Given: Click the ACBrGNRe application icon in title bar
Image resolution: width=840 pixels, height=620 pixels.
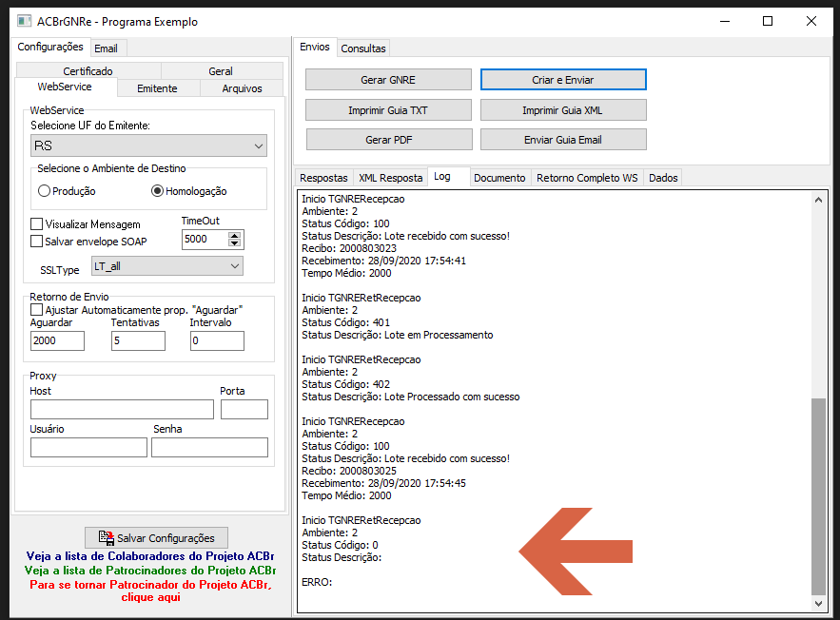Looking at the screenshot, I should [x=24, y=21].
